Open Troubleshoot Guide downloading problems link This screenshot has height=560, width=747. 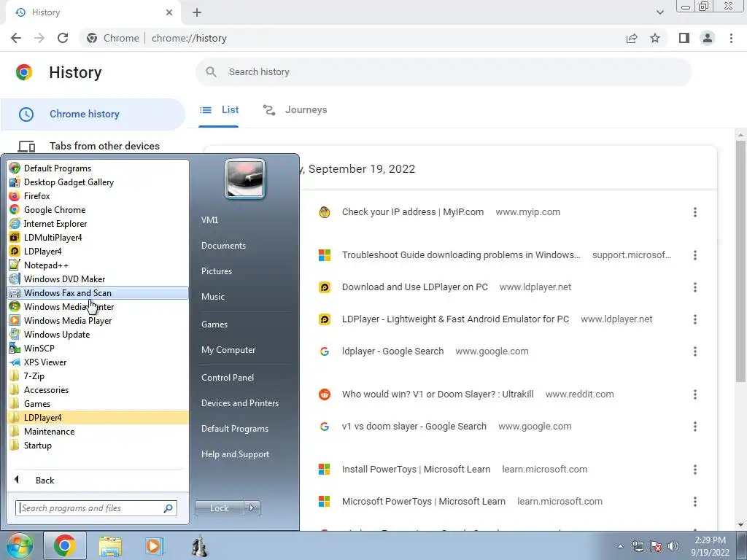pyautogui.click(x=461, y=254)
